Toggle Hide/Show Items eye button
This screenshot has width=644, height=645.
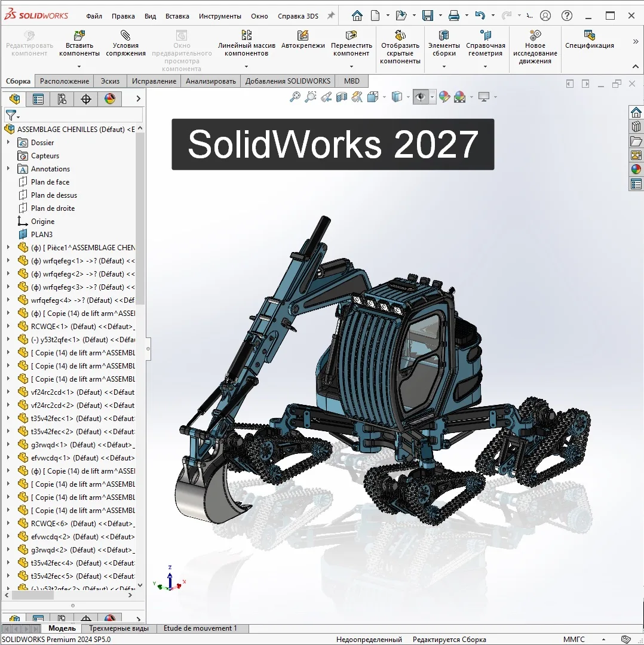[420, 97]
